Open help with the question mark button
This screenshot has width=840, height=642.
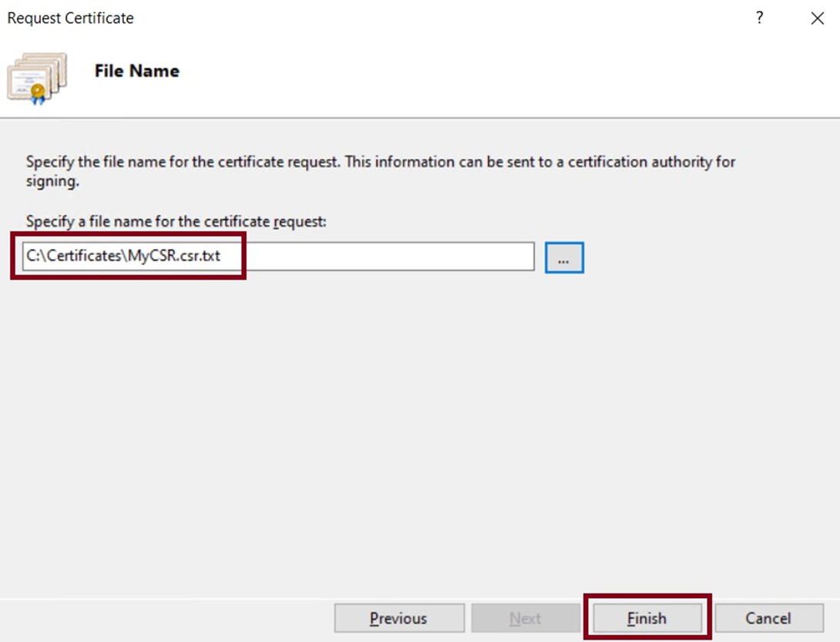(x=759, y=18)
